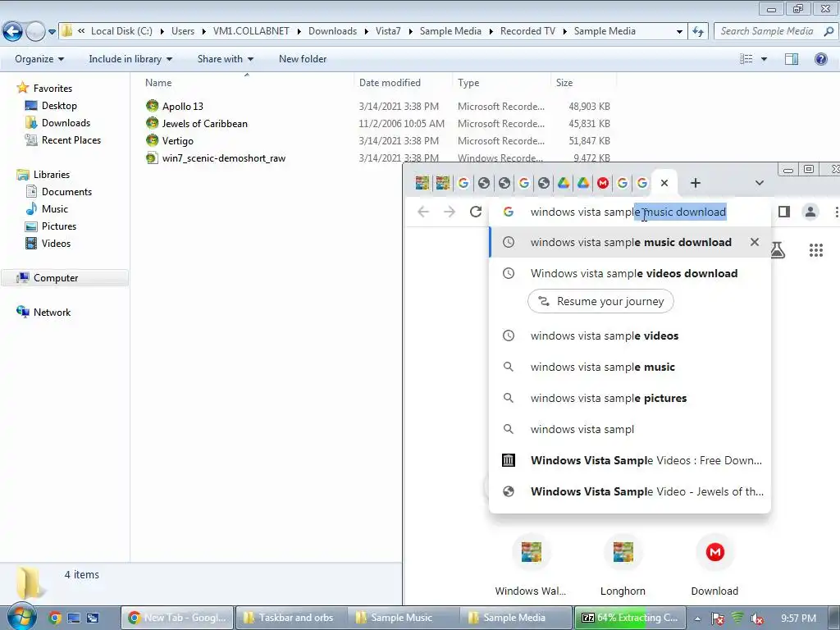Click the Chrome address bar text
This screenshot has width=840, height=630.
pos(628,212)
